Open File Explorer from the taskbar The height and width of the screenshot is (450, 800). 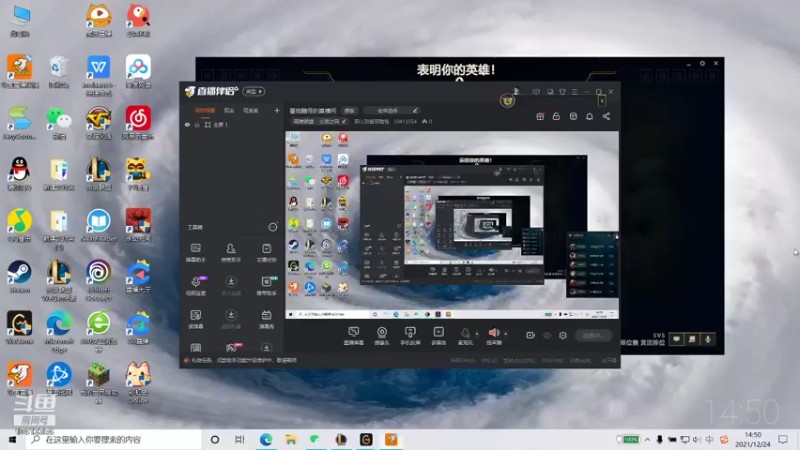[291, 439]
